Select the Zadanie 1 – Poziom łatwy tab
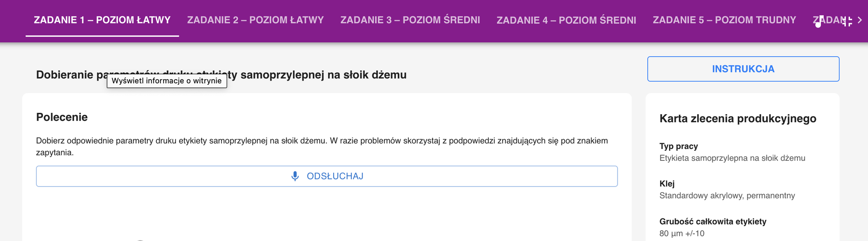Viewport: 868px width, 241px height. pos(102,20)
